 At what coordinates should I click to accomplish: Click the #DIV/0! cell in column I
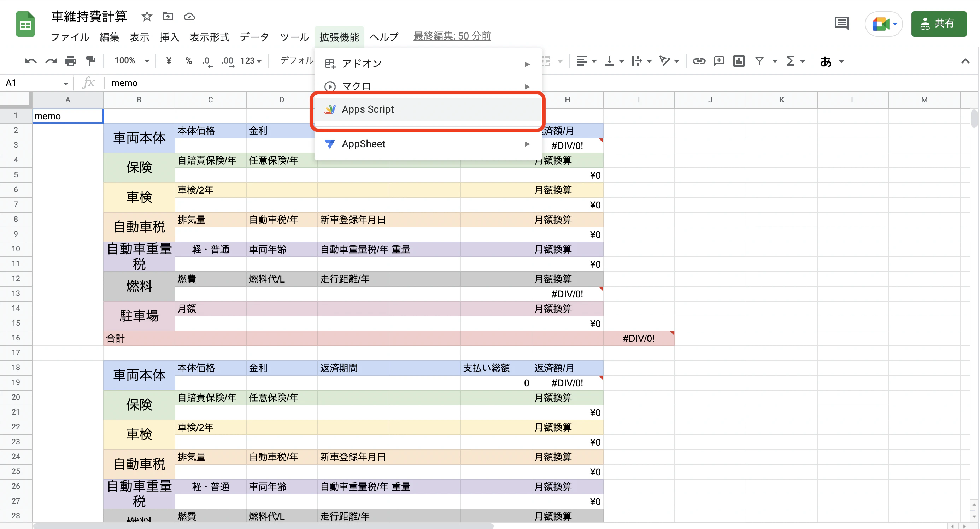click(x=638, y=338)
